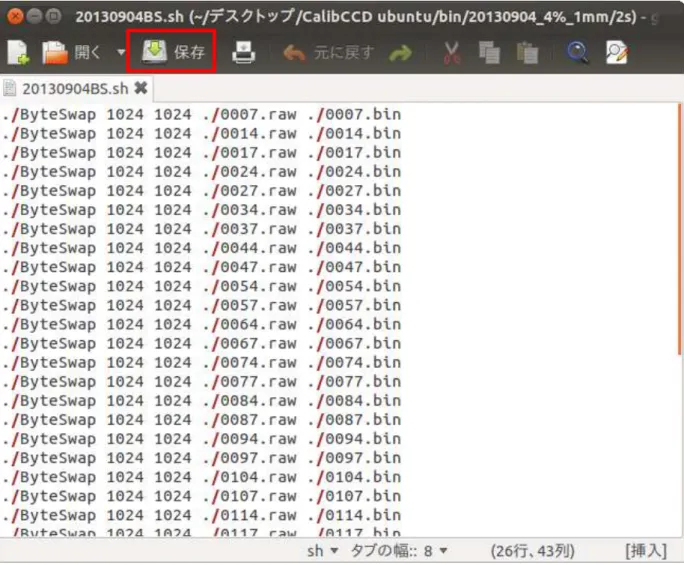Viewport: 684px width, 565px height.
Task: Create a new document with toolbar icon
Action: pos(18,52)
